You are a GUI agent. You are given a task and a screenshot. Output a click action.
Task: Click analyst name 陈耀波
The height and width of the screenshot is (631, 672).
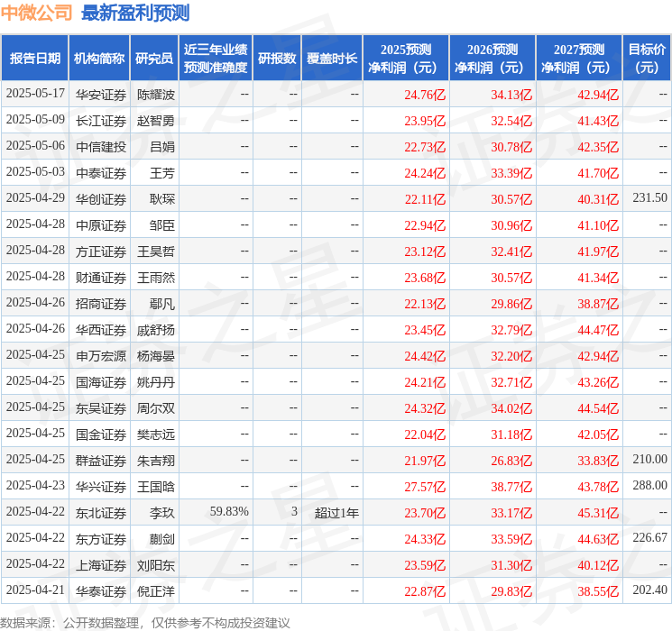coord(155,95)
